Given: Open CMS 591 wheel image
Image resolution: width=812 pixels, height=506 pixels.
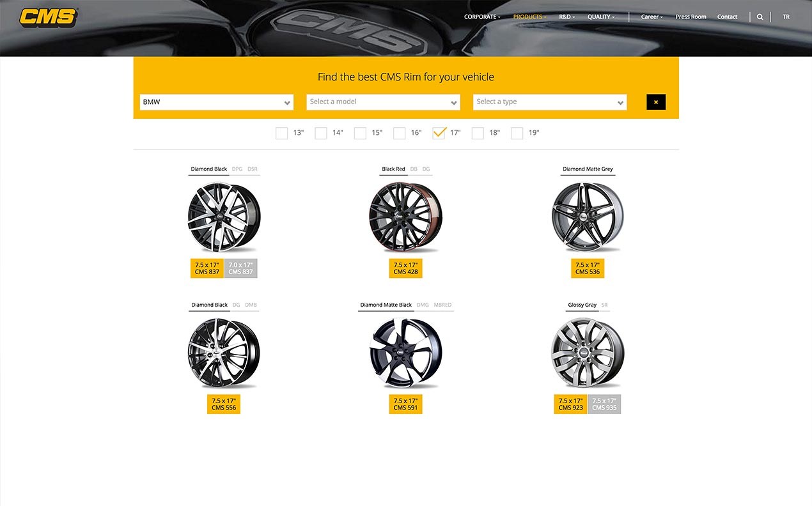Looking at the screenshot, I should click(x=406, y=353).
